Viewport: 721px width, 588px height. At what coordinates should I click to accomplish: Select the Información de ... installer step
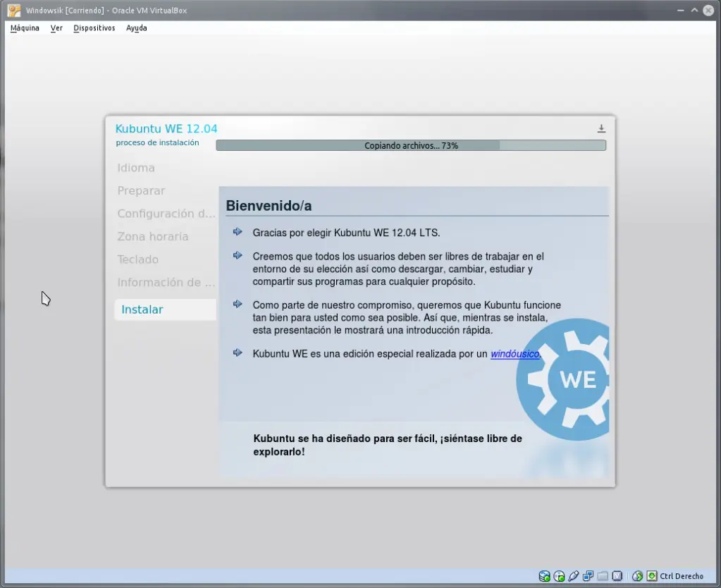pos(166,283)
